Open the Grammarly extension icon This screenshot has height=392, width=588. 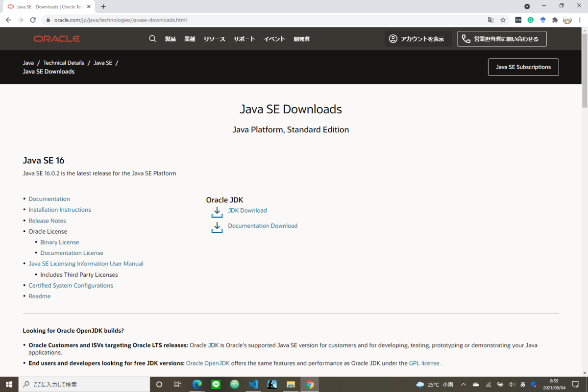pyautogui.click(x=531, y=20)
